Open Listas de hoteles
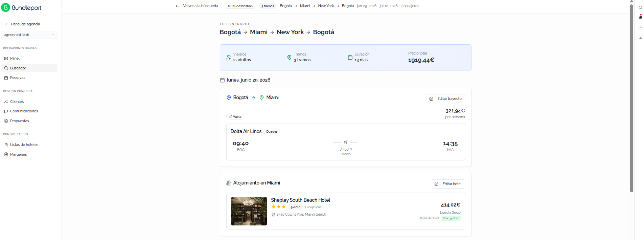This screenshot has height=240, width=644. coord(29,145)
